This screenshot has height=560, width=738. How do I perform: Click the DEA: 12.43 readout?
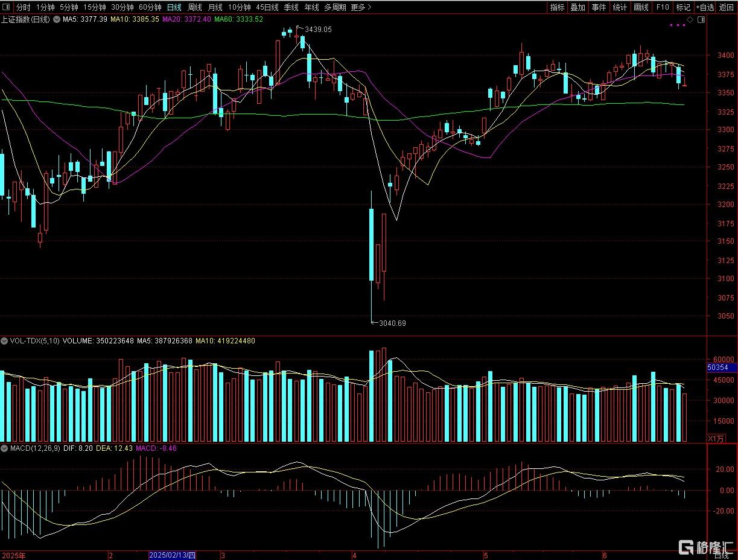click(115, 448)
